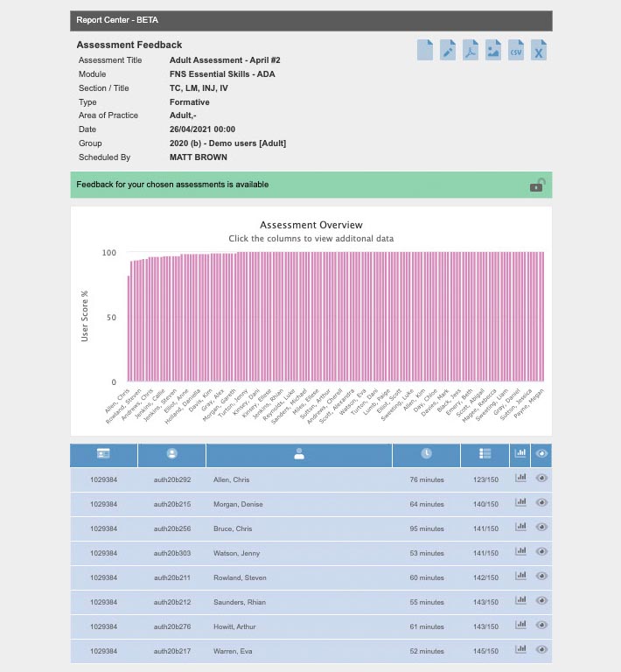Click username 'auth20b211'
Screen dimensions: 621x672
tap(172, 577)
